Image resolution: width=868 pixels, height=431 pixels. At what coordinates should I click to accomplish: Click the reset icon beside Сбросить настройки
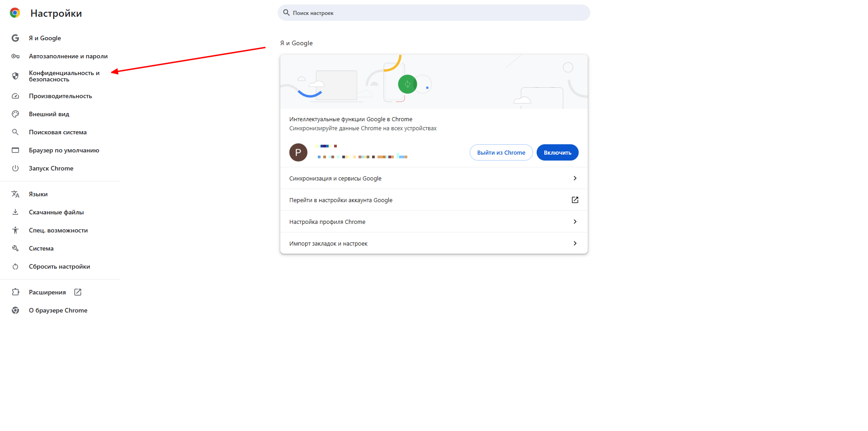(x=15, y=266)
